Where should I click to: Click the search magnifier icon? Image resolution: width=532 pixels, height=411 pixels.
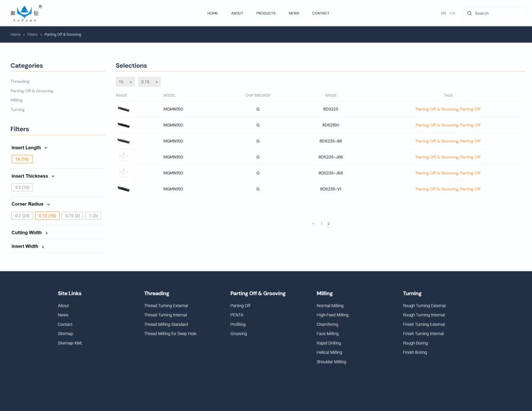pos(469,13)
